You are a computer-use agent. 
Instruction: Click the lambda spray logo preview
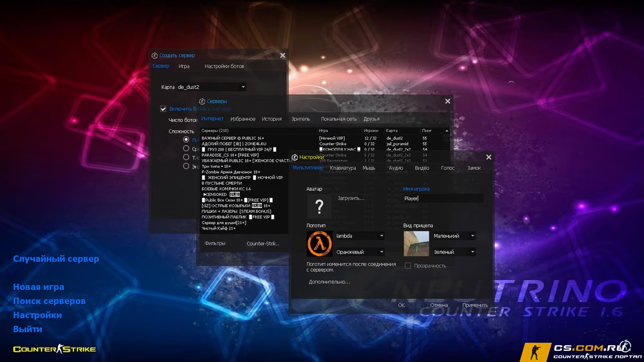[x=319, y=243]
